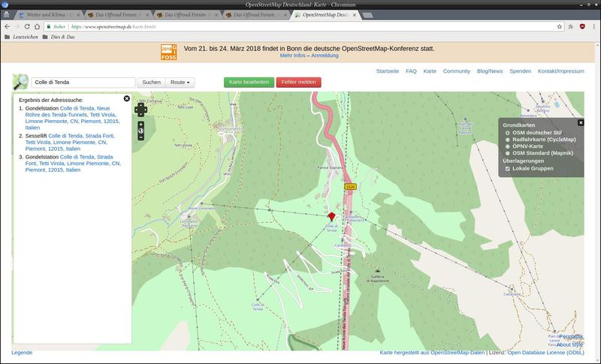Open Startseite menu link
Image resolution: width=601 pixels, height=364 pixels.
click(x=388, y=71)
